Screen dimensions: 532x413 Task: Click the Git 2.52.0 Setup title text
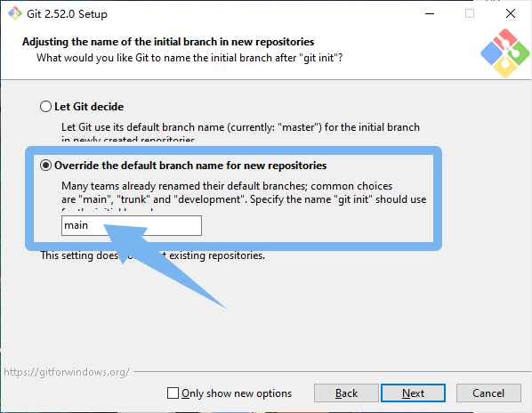click(67, 14)
